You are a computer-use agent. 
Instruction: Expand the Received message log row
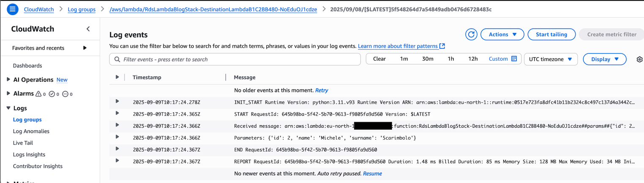(x=117, y=125)
